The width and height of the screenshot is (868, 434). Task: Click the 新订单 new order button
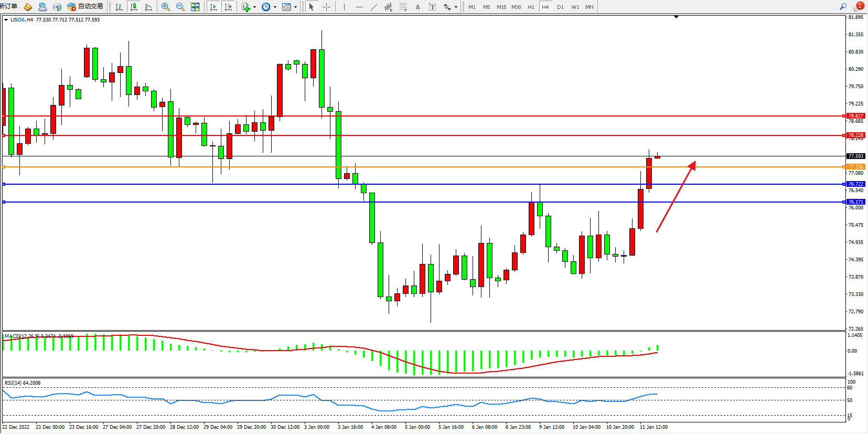click(8, 6)
